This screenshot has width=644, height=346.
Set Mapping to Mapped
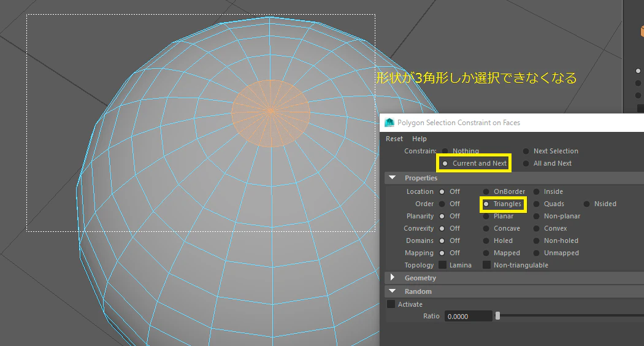tap(486, 253)
